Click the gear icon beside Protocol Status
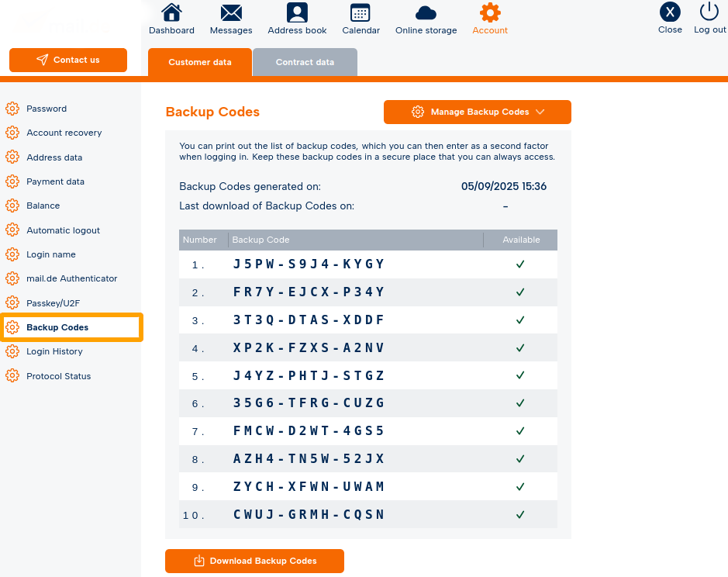 (12, 376)
